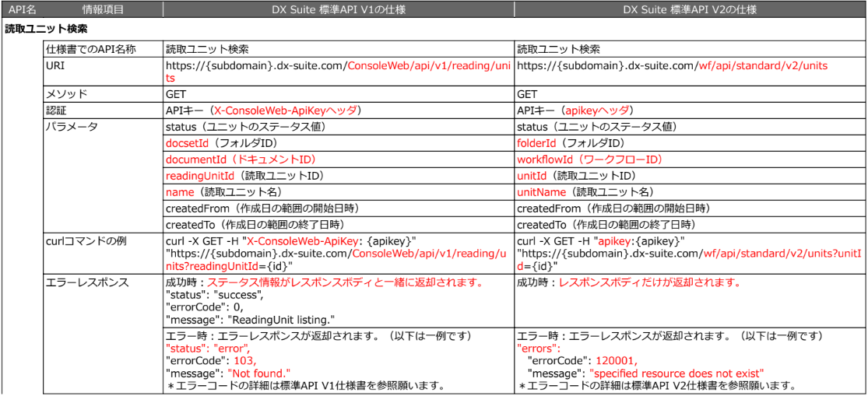This screenshot has width=868, height=396.
Task: Click the V1 curl URL containing 'readingUnitId={id}'
Action: pyautogui.click(x=336, y=259)
